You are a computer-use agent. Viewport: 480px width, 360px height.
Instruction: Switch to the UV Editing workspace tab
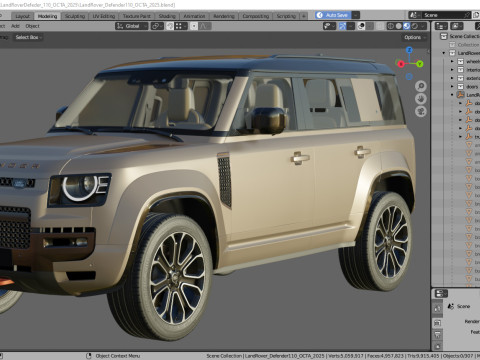104,16
